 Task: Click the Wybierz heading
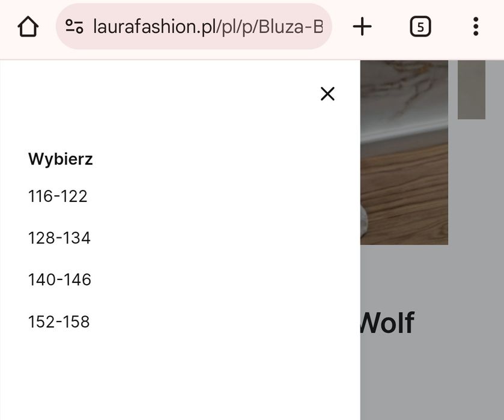pos(61,160)
